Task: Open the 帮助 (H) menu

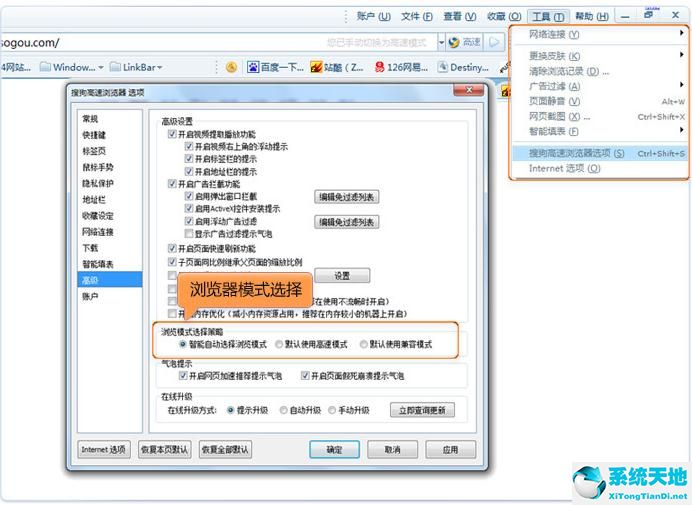Action: 592,17
